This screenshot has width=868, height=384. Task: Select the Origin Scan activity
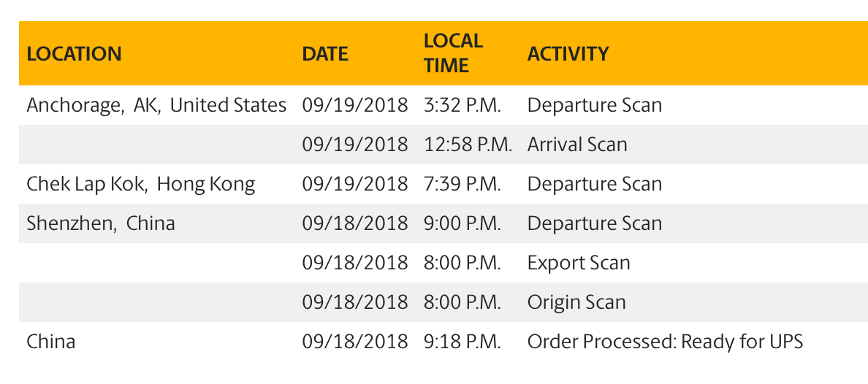(x=576, y=303)
